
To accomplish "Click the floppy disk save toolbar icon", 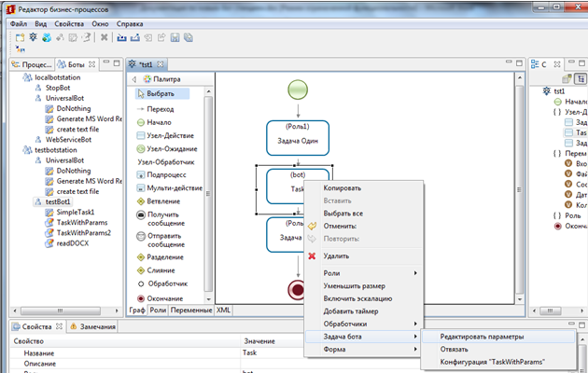I will (x=175, y=37).
